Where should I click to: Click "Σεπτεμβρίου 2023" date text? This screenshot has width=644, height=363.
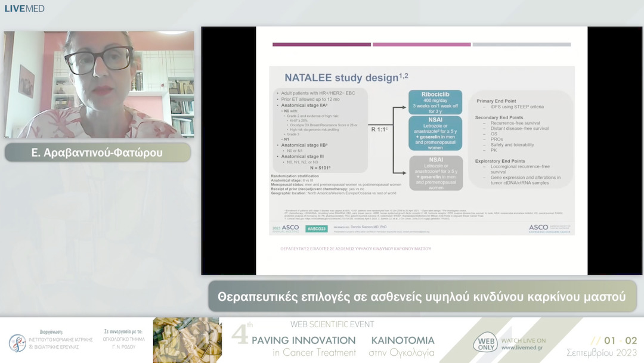pyautogui.click(x=601, y=353)
